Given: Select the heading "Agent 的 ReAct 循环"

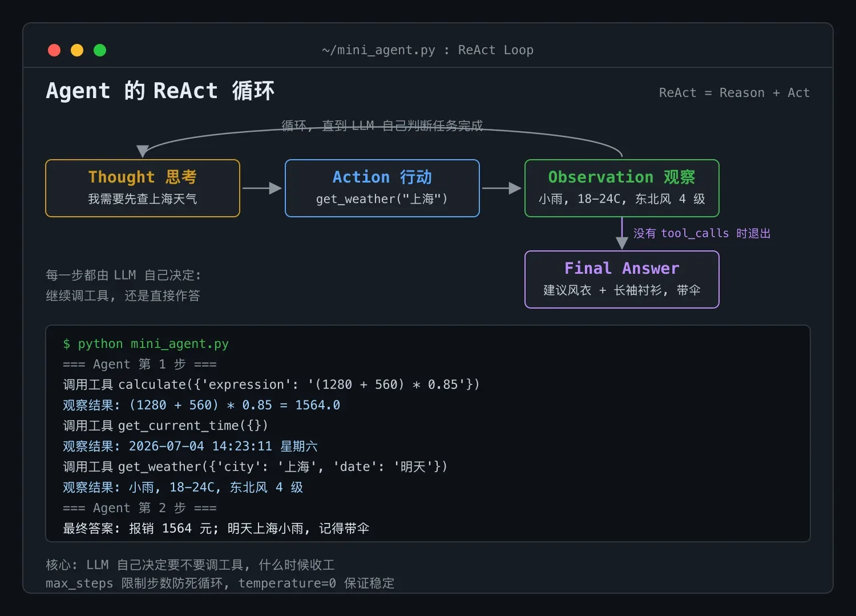Looking at the screenshot, I should pos(160,91).
